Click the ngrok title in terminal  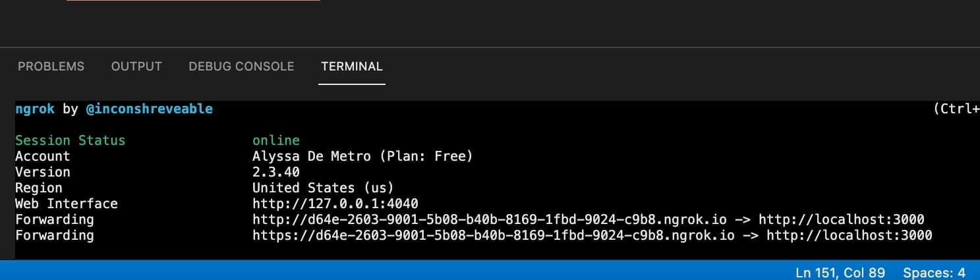pos(35,109)
